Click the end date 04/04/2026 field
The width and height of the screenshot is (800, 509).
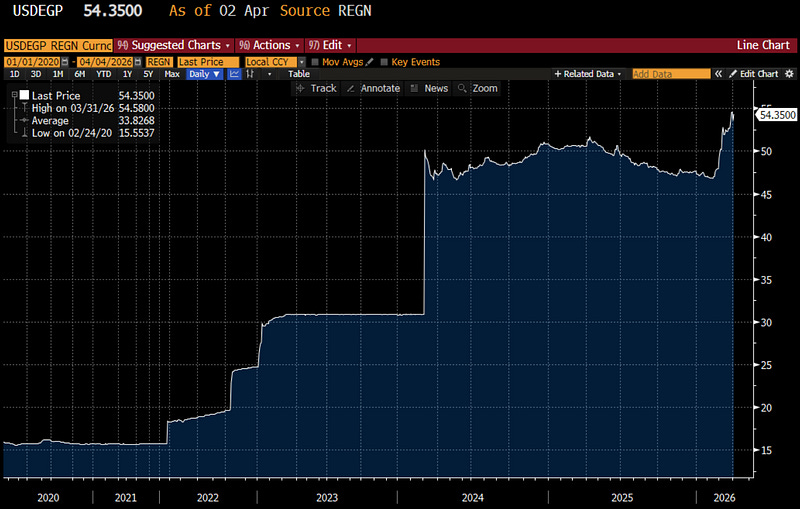pyautogui.click(x=106, y=62)
